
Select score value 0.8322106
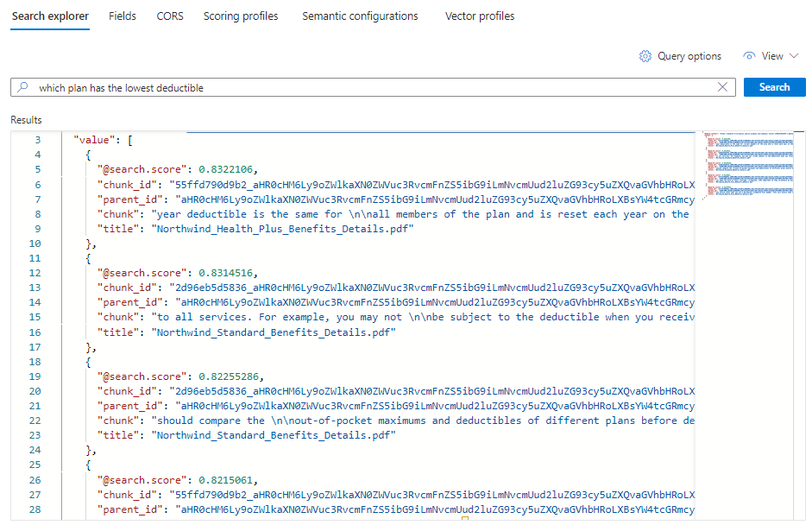226,169
